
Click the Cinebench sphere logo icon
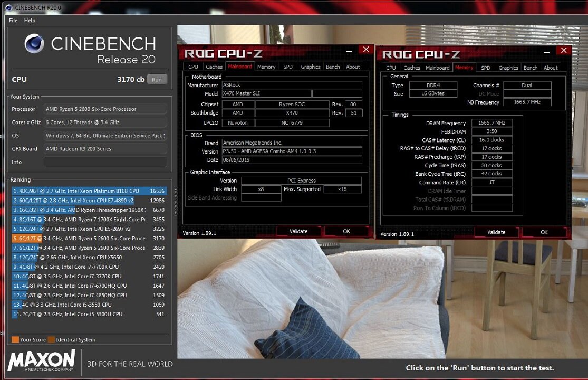coord(34,43)
